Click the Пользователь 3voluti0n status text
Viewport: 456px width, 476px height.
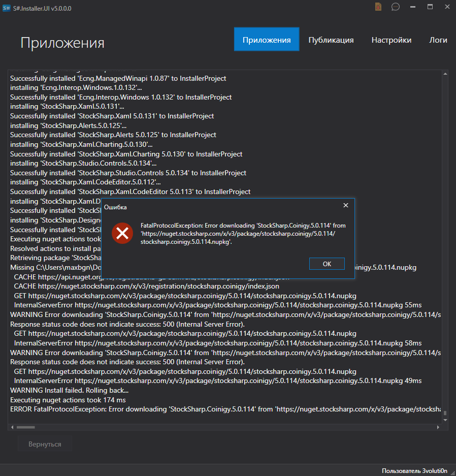point(414,471)
